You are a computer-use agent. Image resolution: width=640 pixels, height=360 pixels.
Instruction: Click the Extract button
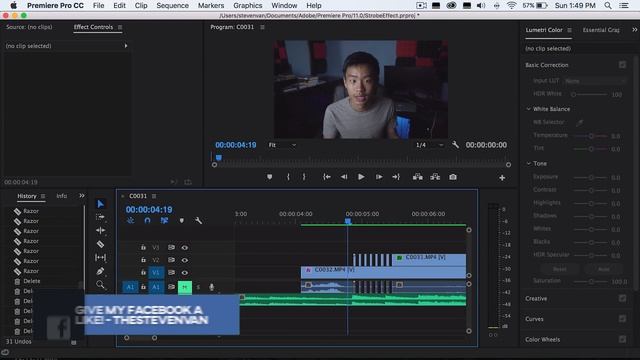(435, 177)
